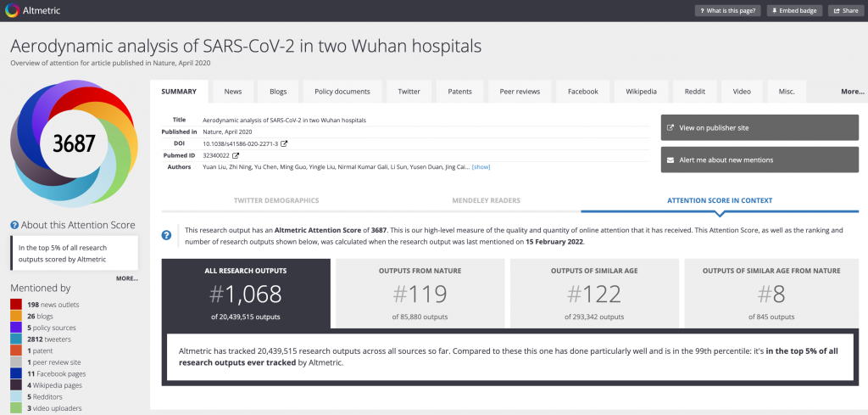Open the 4 Wikipedia pages mention link
The height and width of the screenshot is (415, 868).
55,385
